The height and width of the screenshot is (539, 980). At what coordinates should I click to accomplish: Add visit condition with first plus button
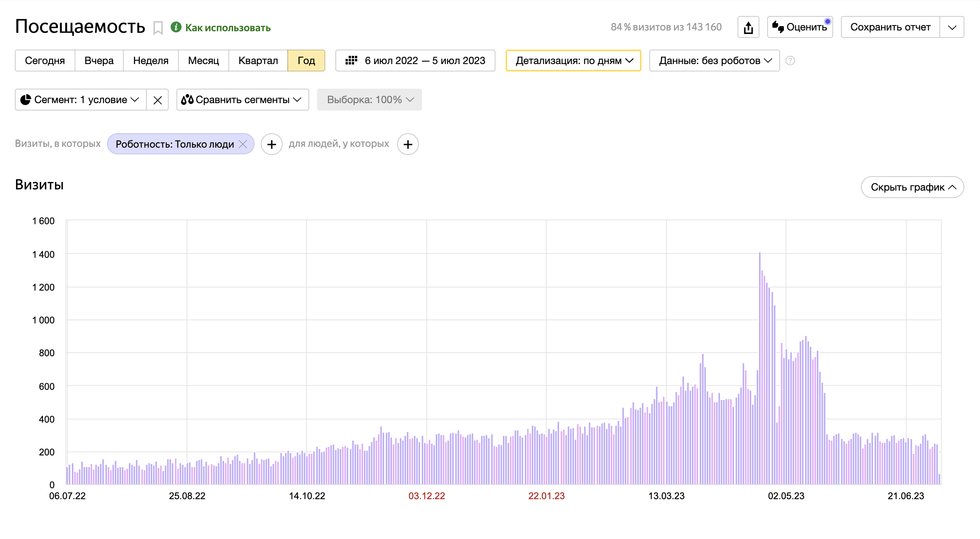(271, 145)
